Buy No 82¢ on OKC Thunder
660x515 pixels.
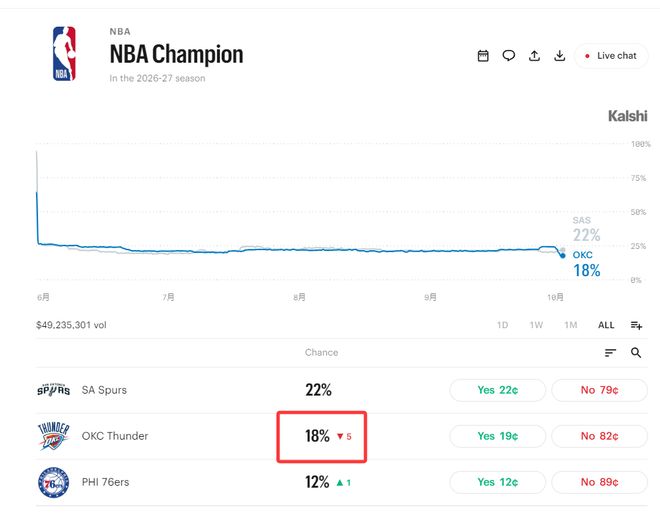(x=599, y=436)
